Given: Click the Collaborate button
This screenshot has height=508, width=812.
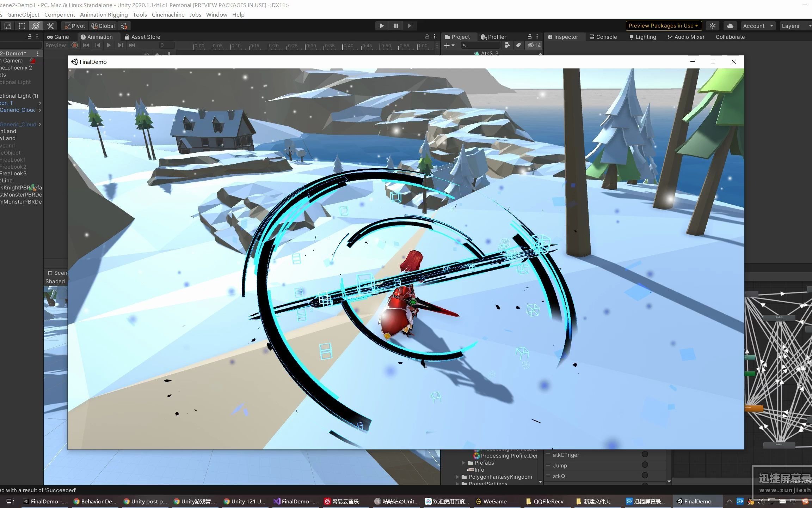Looking at the screenshot, I should click(x=730, y=37).
